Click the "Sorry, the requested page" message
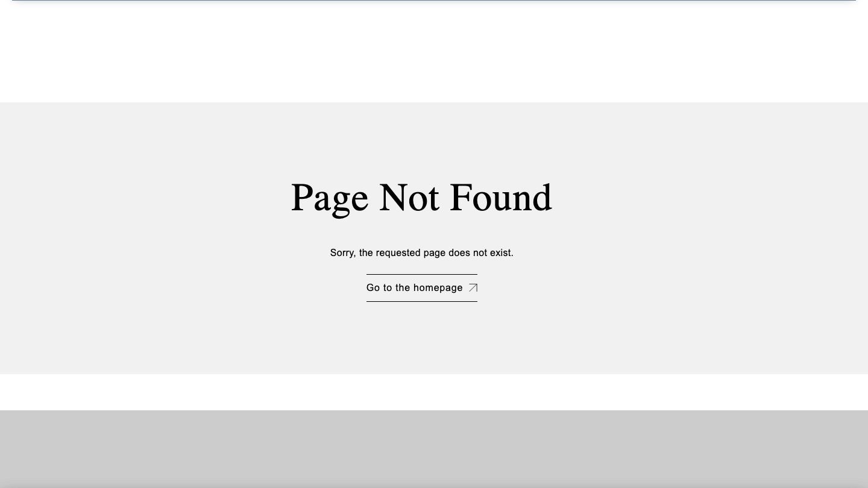Image resolution: width=868 pixels, height=488 pixels. tap(422, 253)
